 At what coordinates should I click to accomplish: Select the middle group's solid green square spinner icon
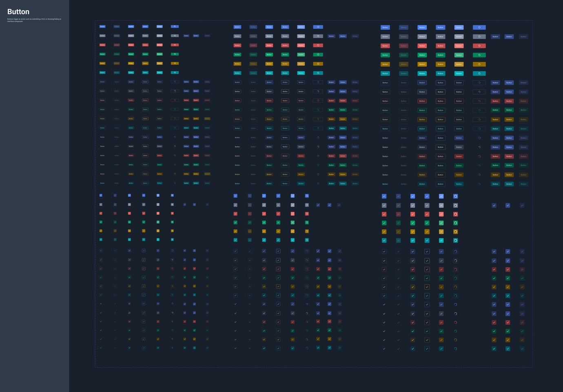coord(307,222)
